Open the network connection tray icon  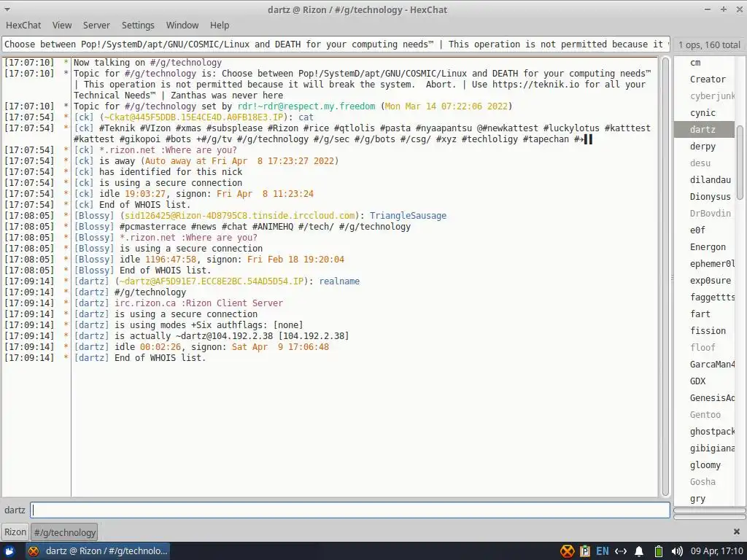(x=620, y=551)
